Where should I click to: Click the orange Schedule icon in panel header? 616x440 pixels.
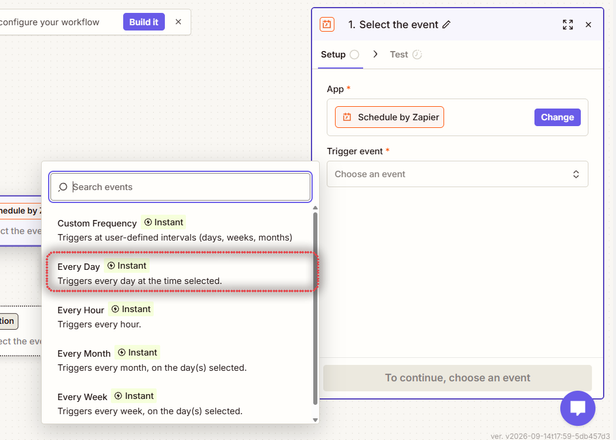[327, 24]
